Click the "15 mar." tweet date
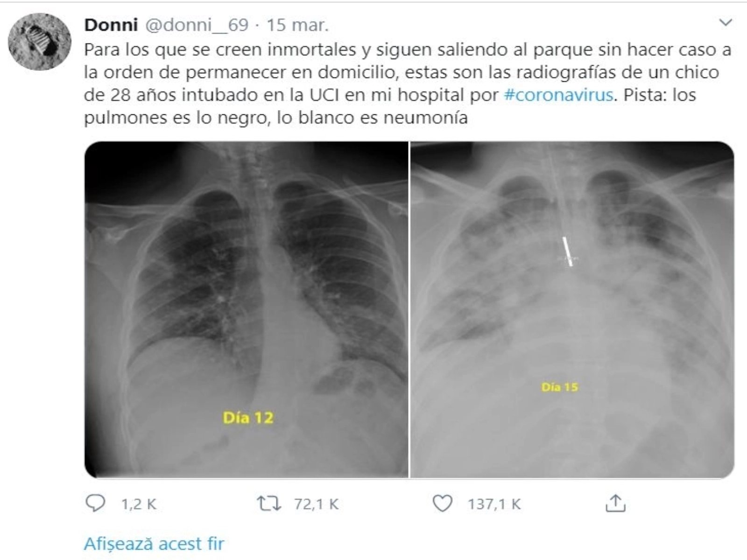747x560 pixels. 297,25
